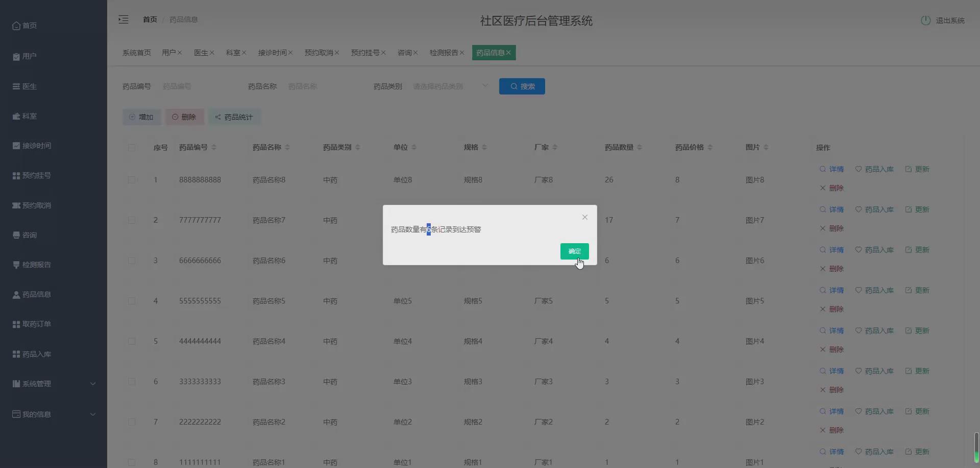Image resolution: width=980 pixels, height=468 pixels.
Task: Expand the 系统管理 menu
Action: (36, 383)
